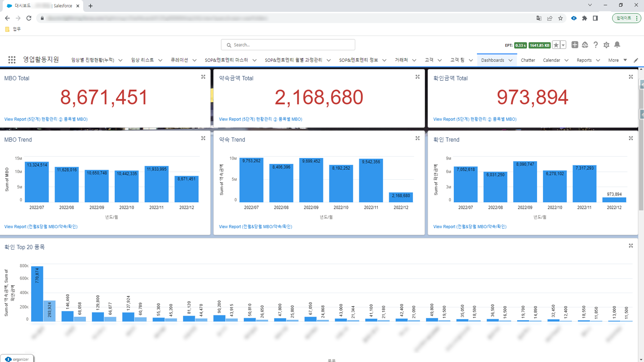The height and width of the screenshot is (362, 644).
Task: Open View Report link under 확인금액 Total
Action: [475, 119]
